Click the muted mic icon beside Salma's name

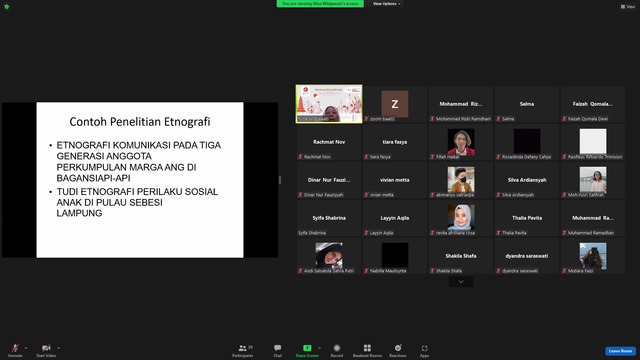tap(498, 119)
